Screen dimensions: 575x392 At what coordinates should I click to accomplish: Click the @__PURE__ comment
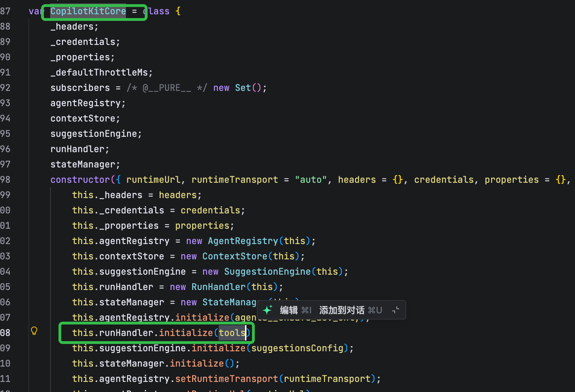click(167, 88)
